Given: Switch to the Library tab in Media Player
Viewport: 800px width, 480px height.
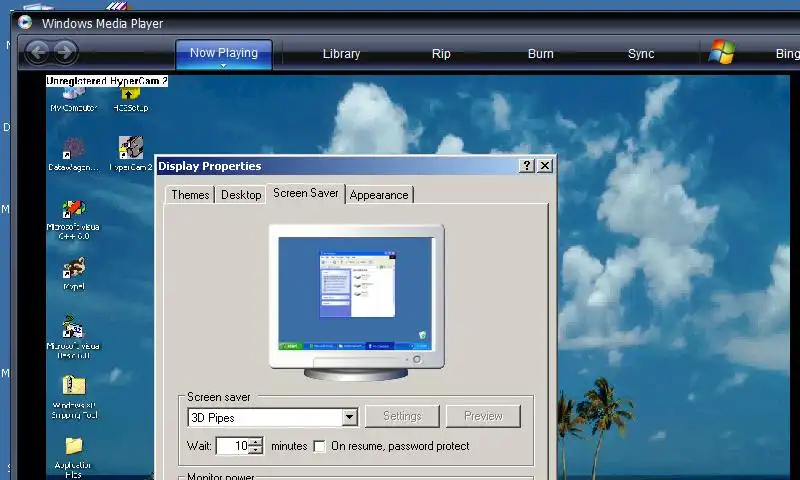Looking at the screenshot, I should coord(341,54).
